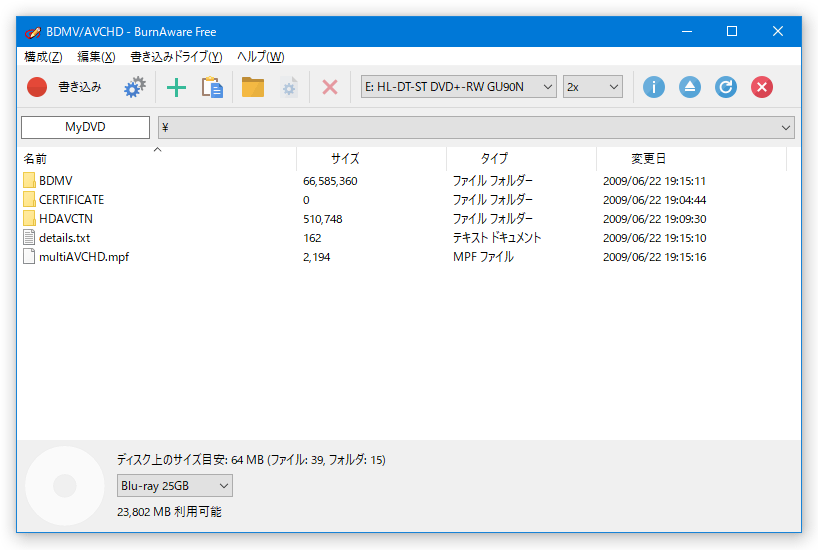Click the disc usage graphic
Screen dimensions: 818x550
(65, 486)
